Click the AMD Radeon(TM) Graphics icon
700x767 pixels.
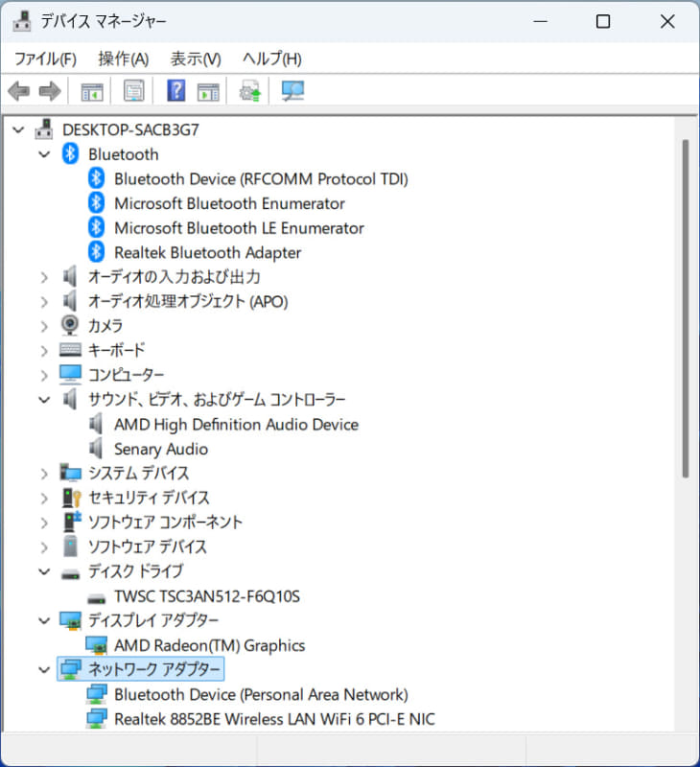pyautogui.click(x=96, y=645)
